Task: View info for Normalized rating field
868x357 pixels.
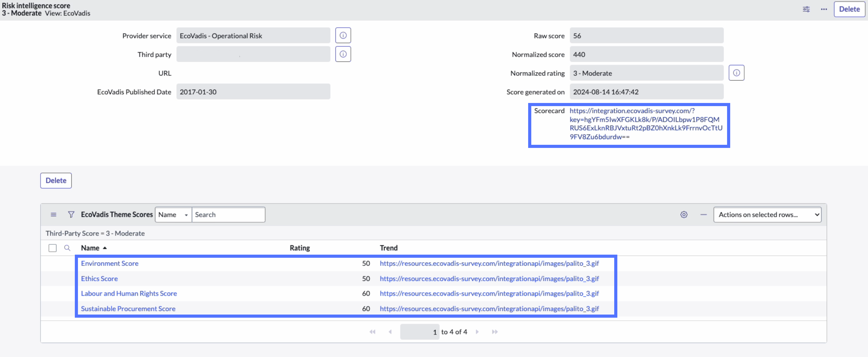Action: (x=736, y=73)
